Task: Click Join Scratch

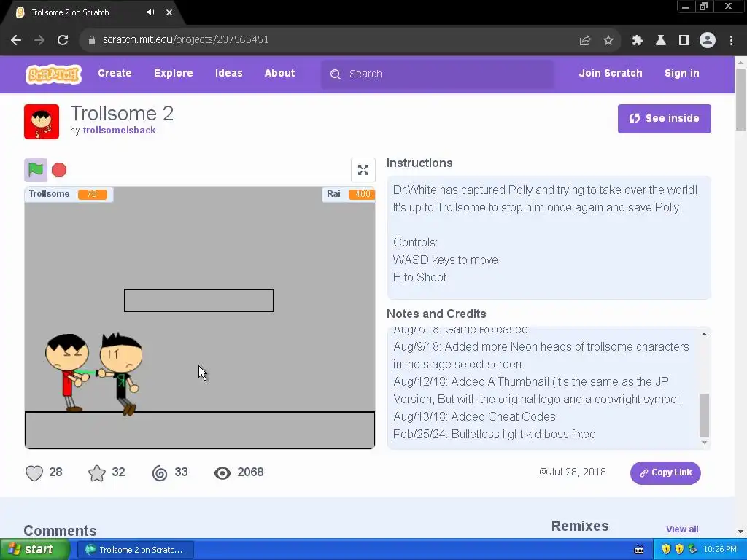Action: click(x=611, y=74)
